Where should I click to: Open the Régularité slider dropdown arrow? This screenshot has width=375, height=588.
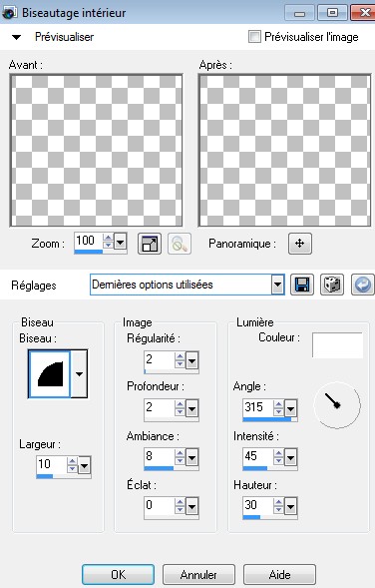point(191,361)
